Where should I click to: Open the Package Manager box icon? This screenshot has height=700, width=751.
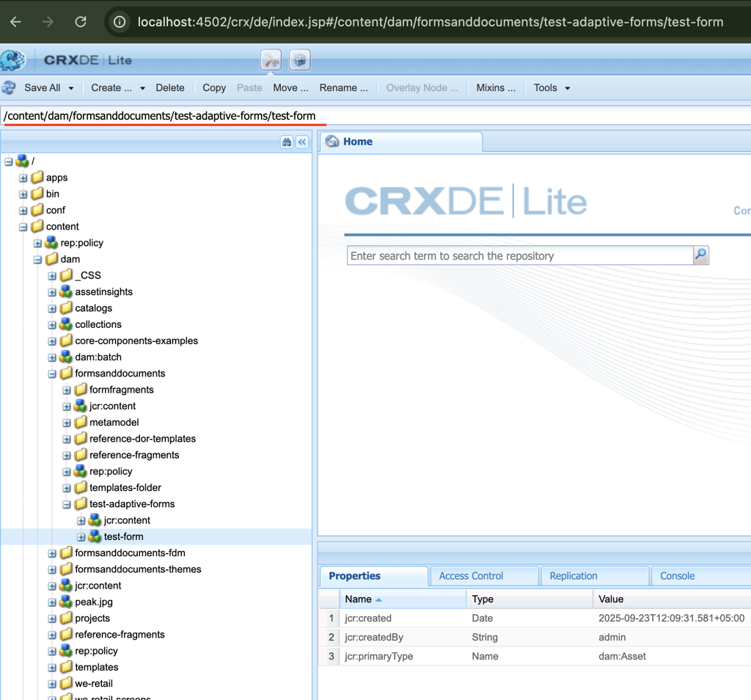[299, 60]
